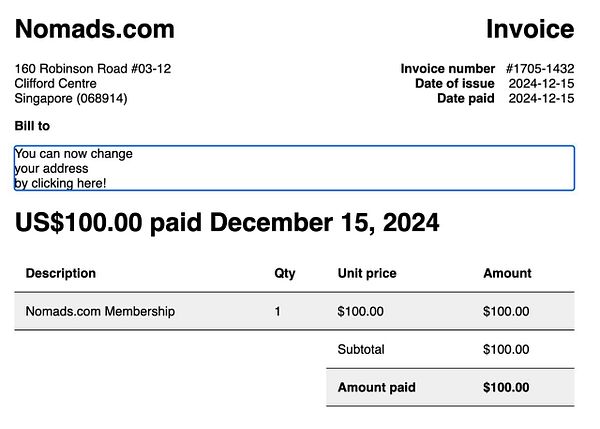
Task: Click the Nomads.com heading
Action: pyautogui.click(x=95, y=29)
